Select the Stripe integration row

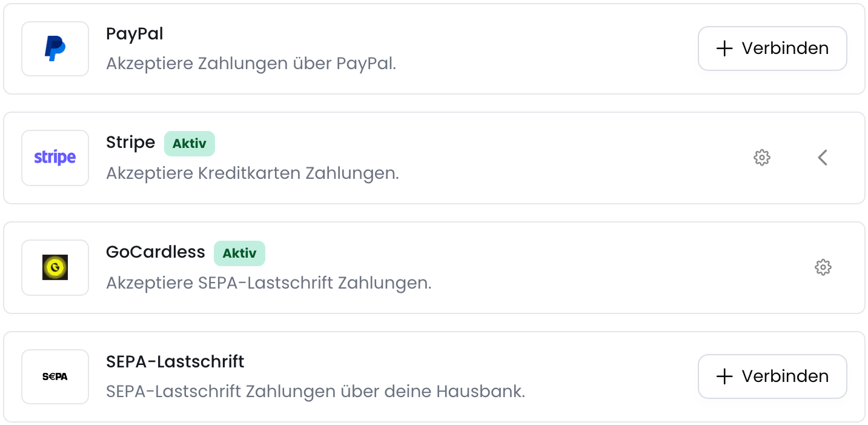point(424,158)
